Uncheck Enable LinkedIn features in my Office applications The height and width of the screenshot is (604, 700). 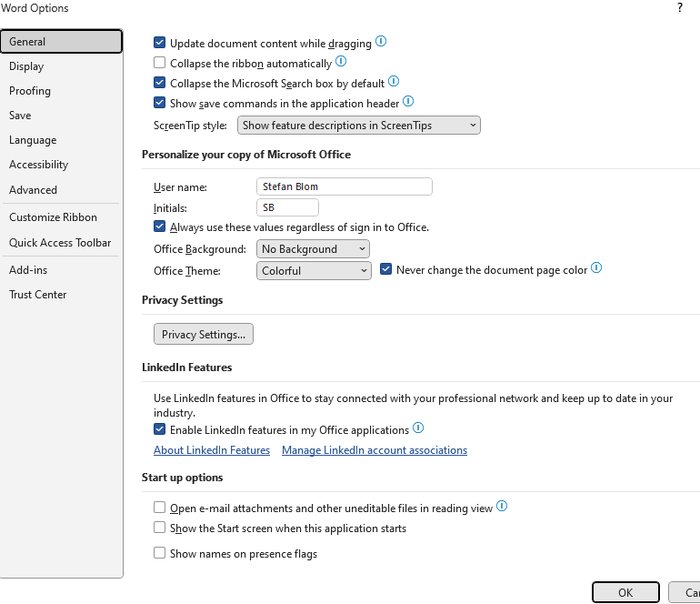pyautogui.click(x=159, y=429)
